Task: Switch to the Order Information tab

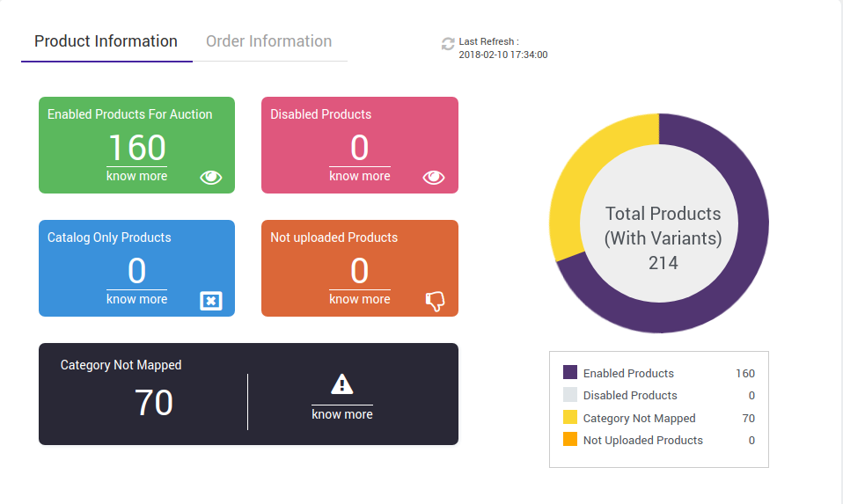Action: click(x=268, y=41)
